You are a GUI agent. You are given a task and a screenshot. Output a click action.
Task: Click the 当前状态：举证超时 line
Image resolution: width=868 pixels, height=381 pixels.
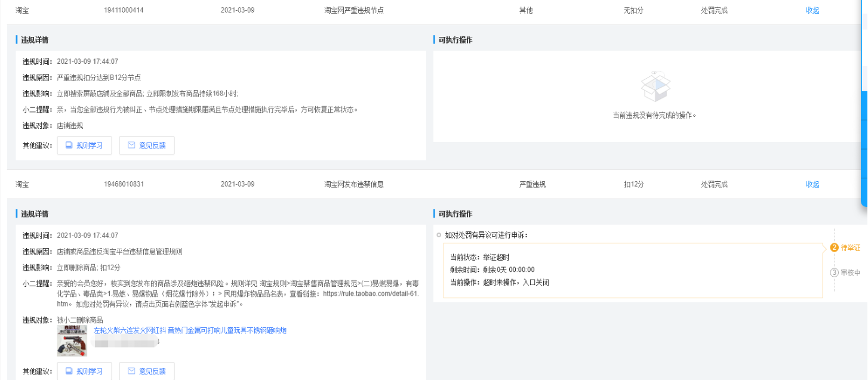[480, 257]
